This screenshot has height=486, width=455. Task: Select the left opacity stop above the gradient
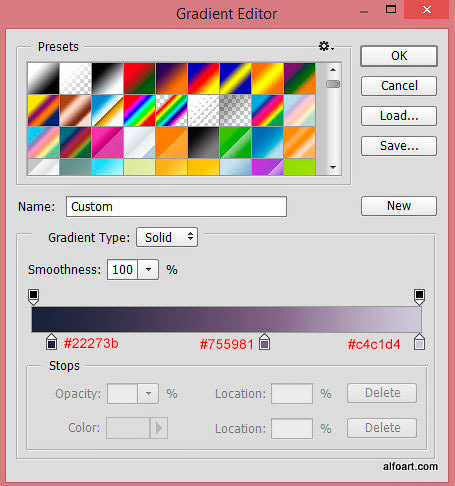point(33,297)
